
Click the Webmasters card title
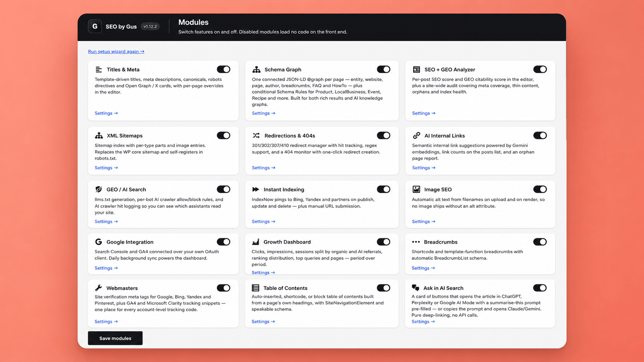(x=122, y=288)
